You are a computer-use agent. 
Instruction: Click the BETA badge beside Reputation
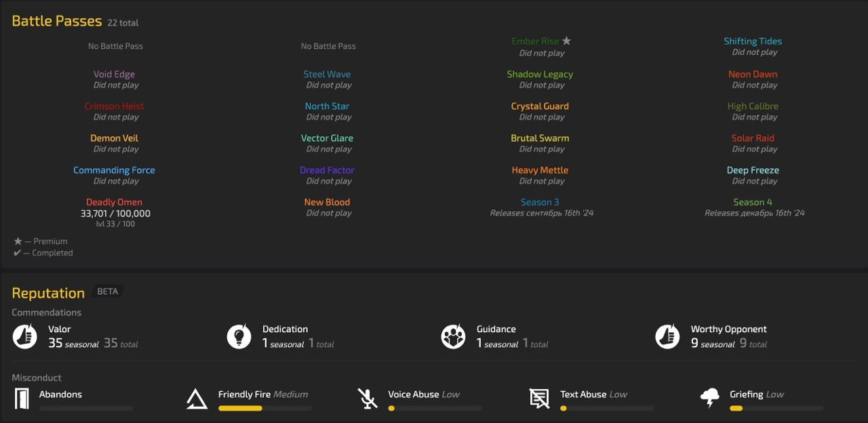point(107,291)
